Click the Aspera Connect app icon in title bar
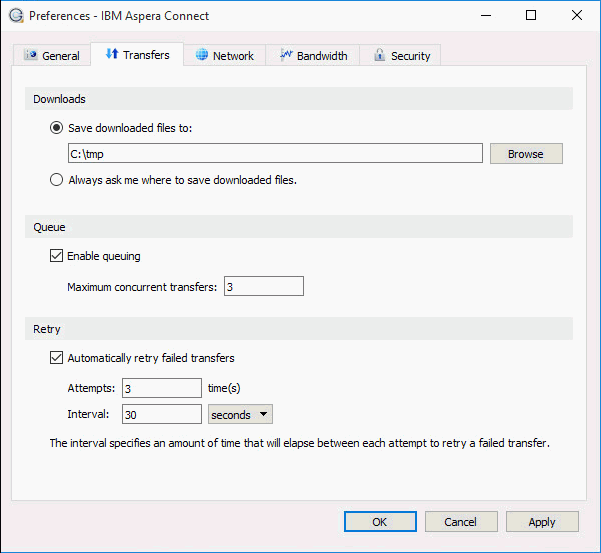Image resolution: width=601 pixels, height=553 pixels. (15, 16)
